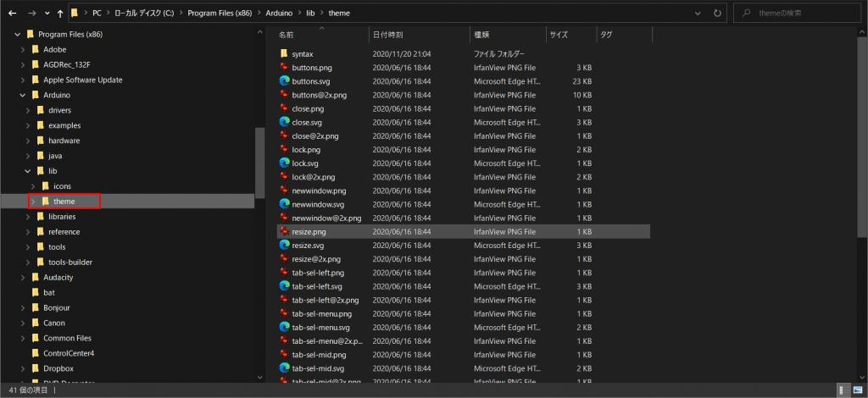The width and height of the screenshot is (868, 398).
Task: Click the Back navigation arrow
Action: (12, 14)
